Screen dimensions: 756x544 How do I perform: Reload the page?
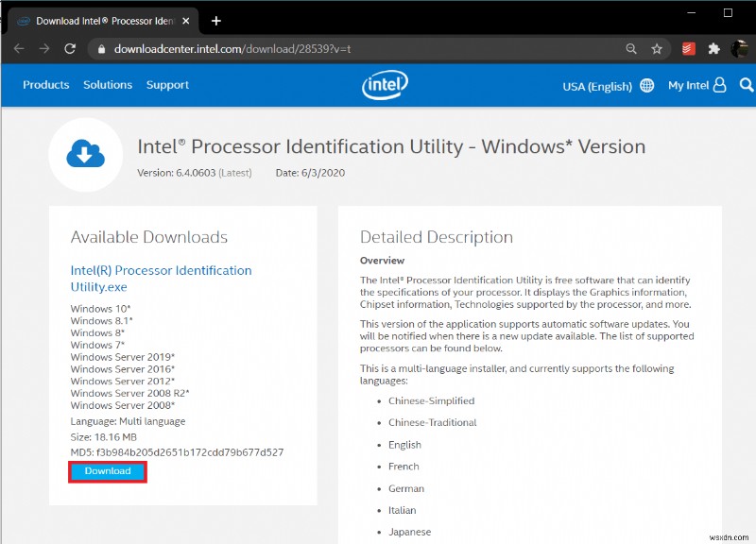click(x=69, y=49)
